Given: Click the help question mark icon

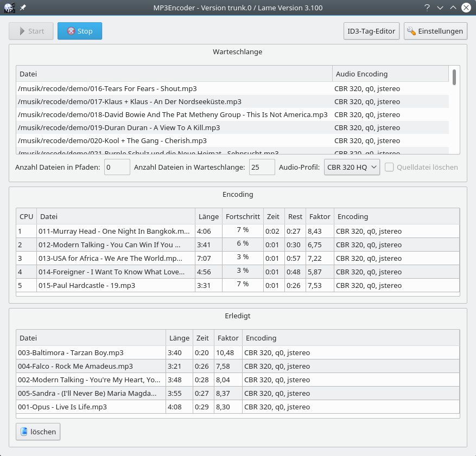Looking at the screenshot, I should 427,8.
